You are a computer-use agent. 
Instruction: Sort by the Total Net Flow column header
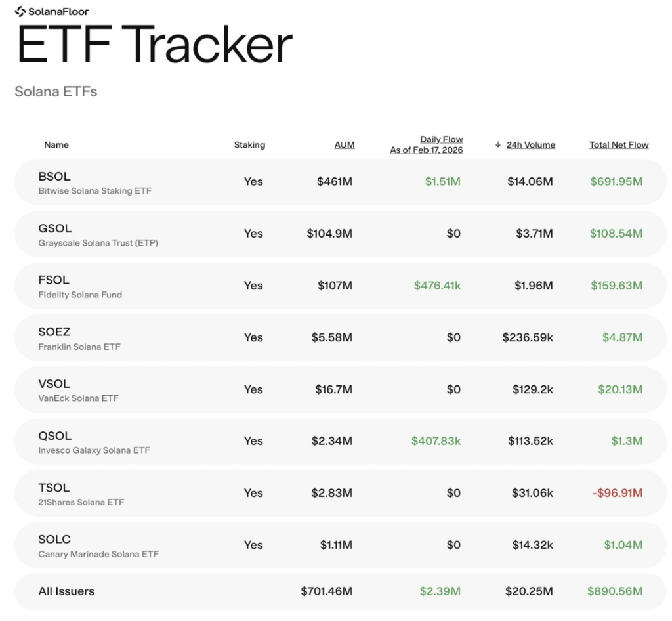[618, 144]
